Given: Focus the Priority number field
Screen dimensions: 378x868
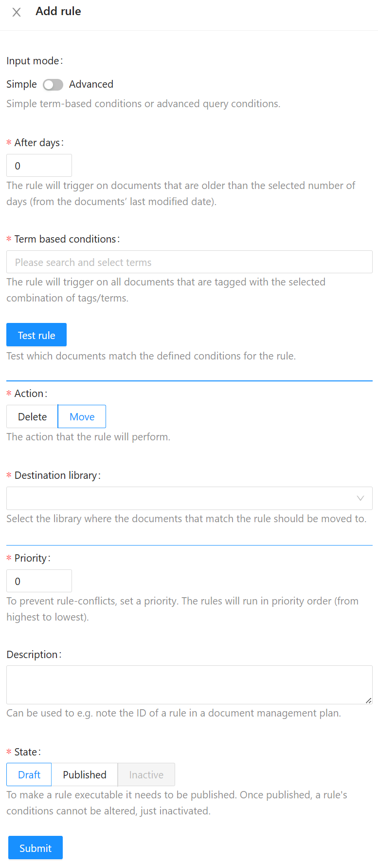Looking at the screenshot, I should [39, 581].
